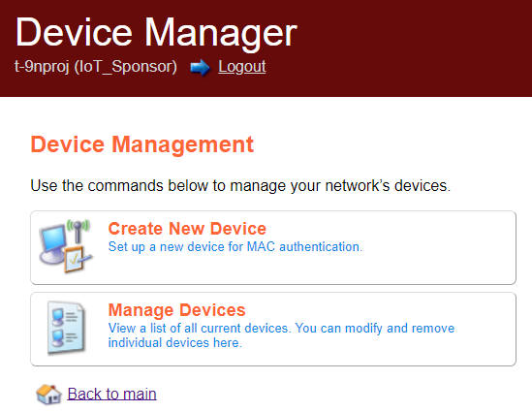532x412 pixels.
Task: Click the orange Device Management heading
Action: tap(142, 144)
